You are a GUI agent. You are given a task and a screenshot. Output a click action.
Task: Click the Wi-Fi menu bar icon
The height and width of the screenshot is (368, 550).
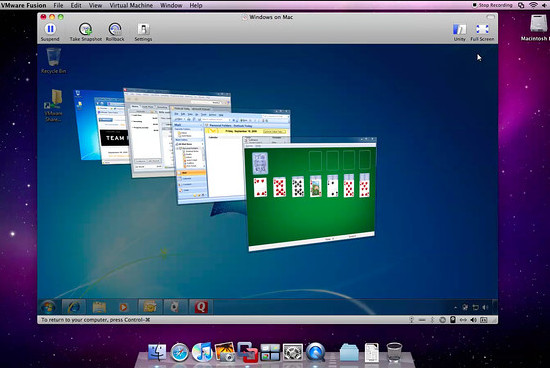point(533,5)
